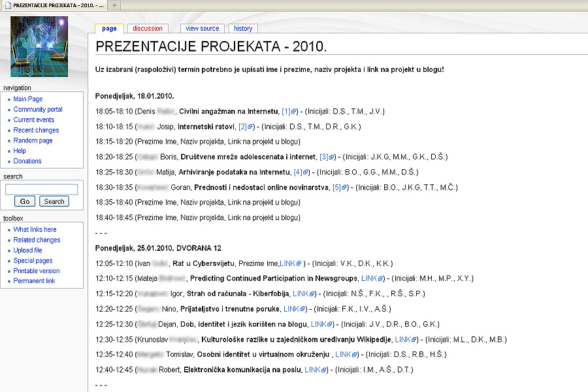Select the browser tab 'PREZENTACIJE PROJEKATA - 2010.'
588x392 pixels.
point(54,5)
